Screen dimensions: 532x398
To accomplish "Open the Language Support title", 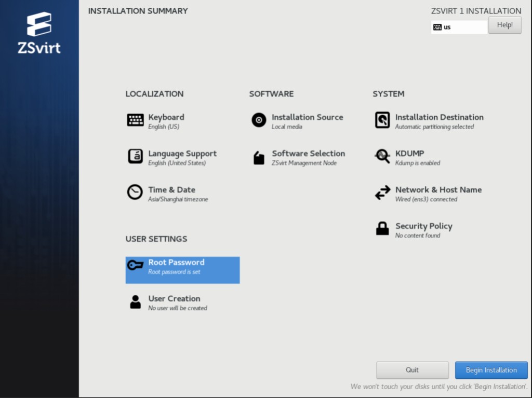I will click(182, 154).
